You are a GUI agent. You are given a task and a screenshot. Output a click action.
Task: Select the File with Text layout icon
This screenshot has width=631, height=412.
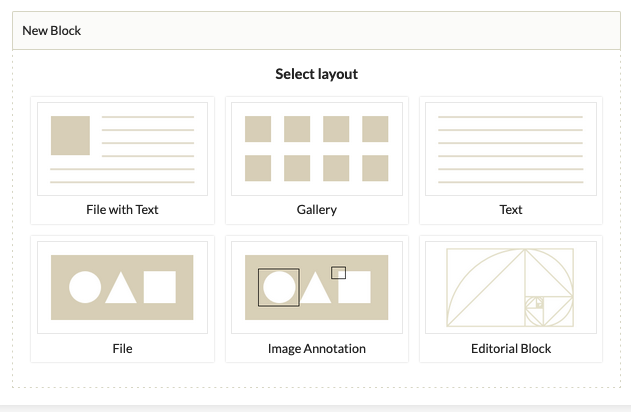(x=122, y=149)
